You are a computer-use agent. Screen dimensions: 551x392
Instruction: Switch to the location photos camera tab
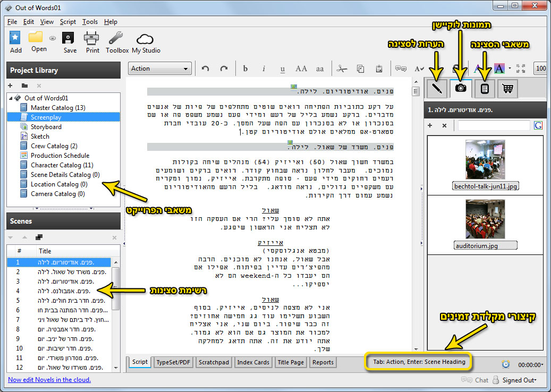pos(461,88)
